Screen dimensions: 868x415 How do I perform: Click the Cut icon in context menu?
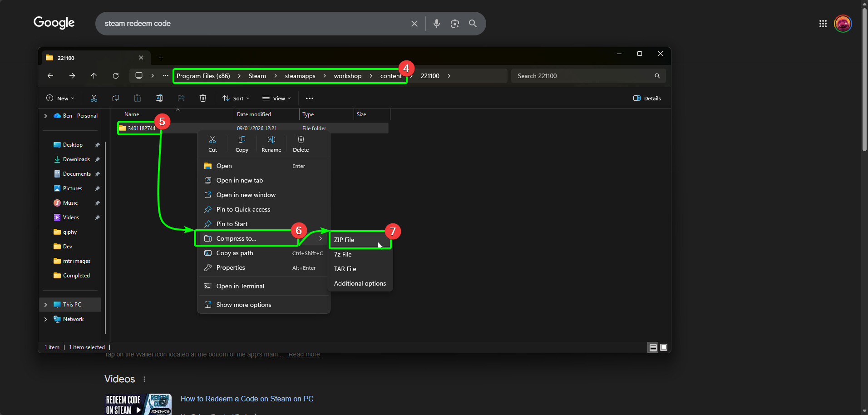click(212, 143)
